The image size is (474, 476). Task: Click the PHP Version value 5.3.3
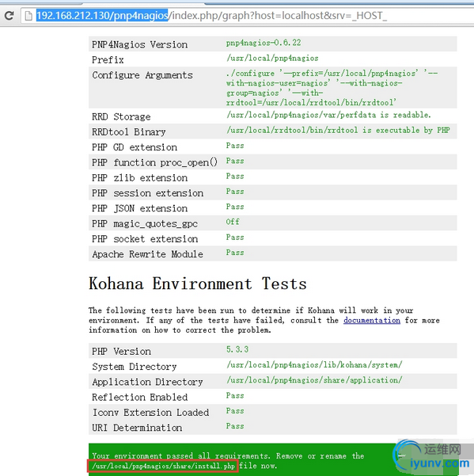click(x=237, y=349)
